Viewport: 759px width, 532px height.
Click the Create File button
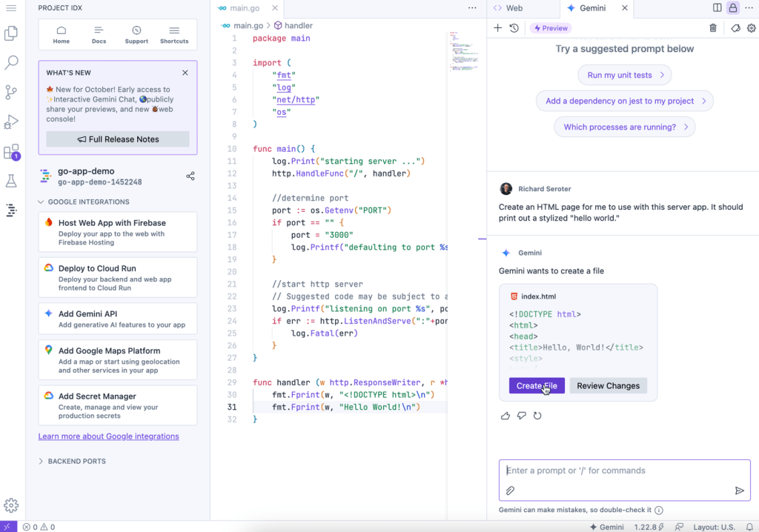coord(537,385)
